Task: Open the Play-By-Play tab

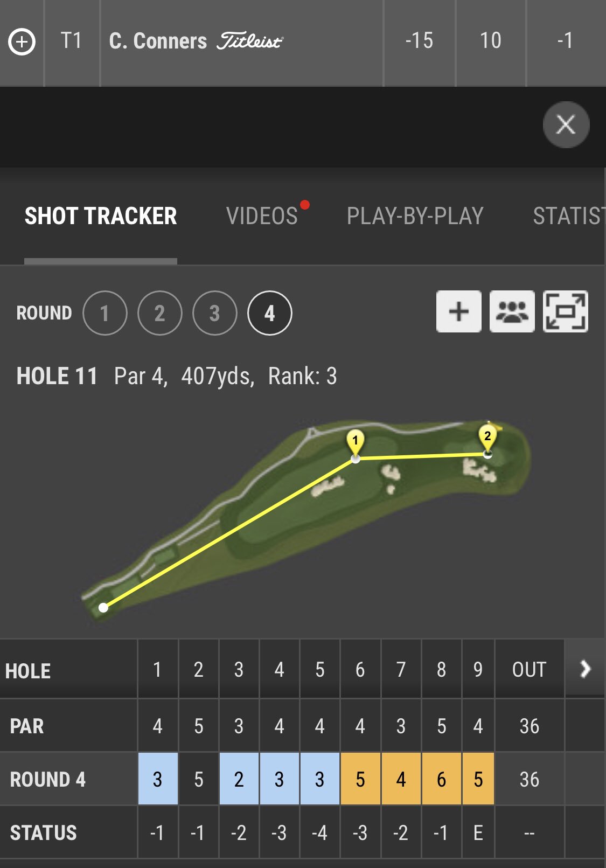Action: (x=415, y=216)
